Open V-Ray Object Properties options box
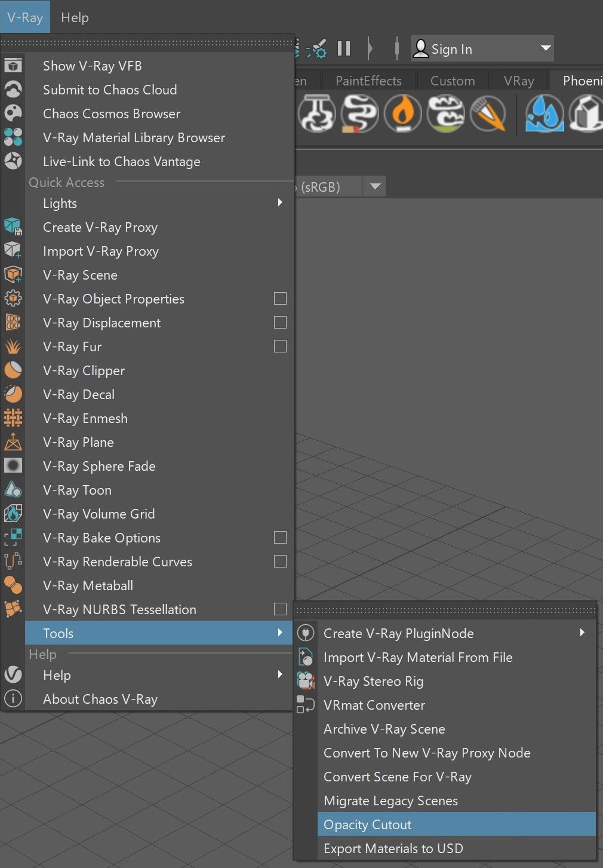603x868 pixels. click(280, 298)
